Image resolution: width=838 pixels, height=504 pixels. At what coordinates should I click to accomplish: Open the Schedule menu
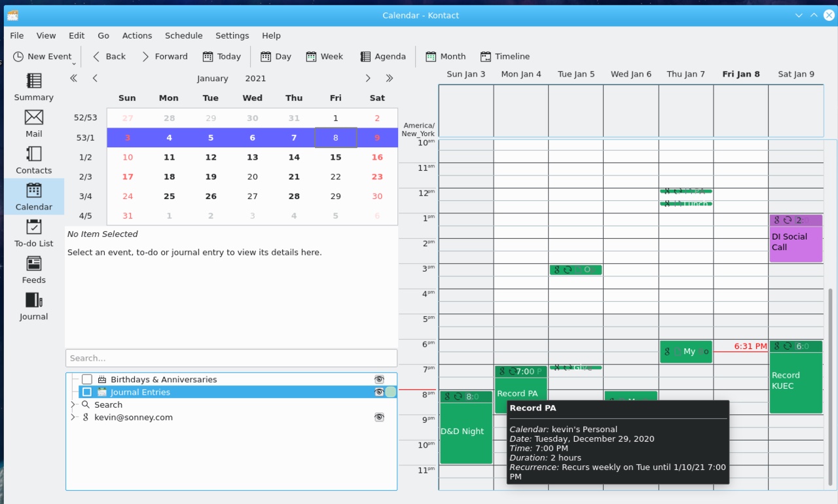[x=183, y=35]
